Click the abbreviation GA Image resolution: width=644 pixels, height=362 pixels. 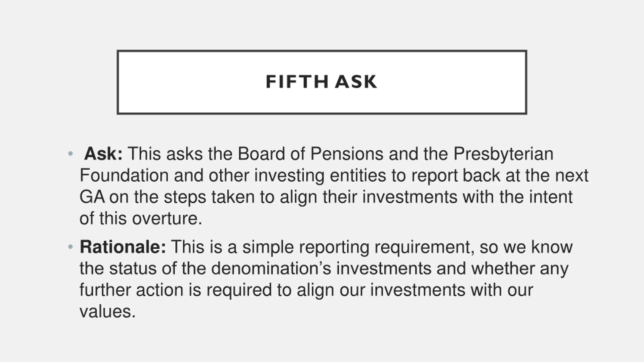[x=92, y=197]
